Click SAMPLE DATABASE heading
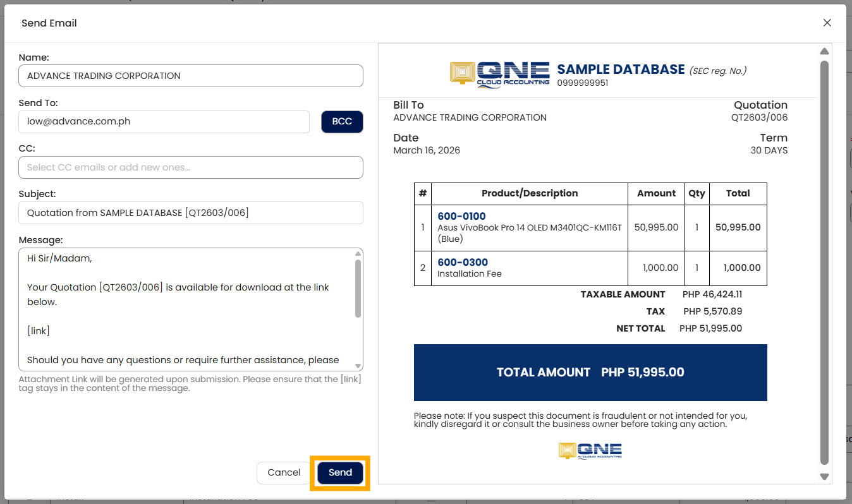 621,69
